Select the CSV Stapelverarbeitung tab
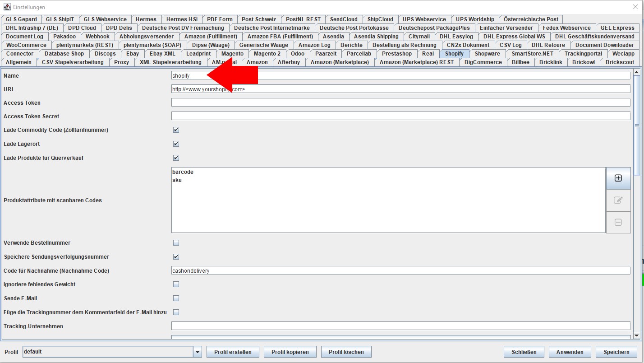 pos(73,62)
